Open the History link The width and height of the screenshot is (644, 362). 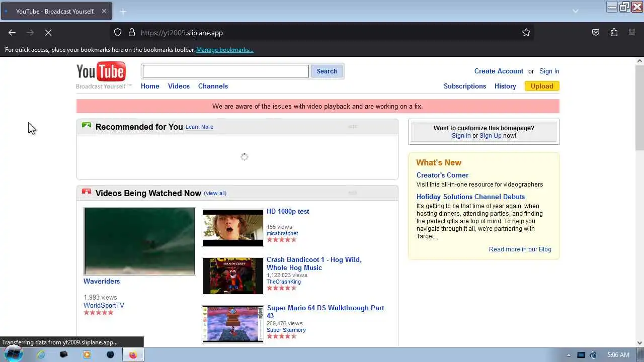coord(505,86)
